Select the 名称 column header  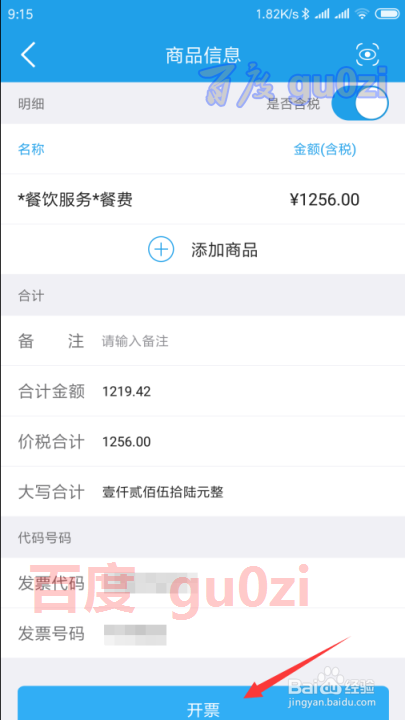pos(31,149)
